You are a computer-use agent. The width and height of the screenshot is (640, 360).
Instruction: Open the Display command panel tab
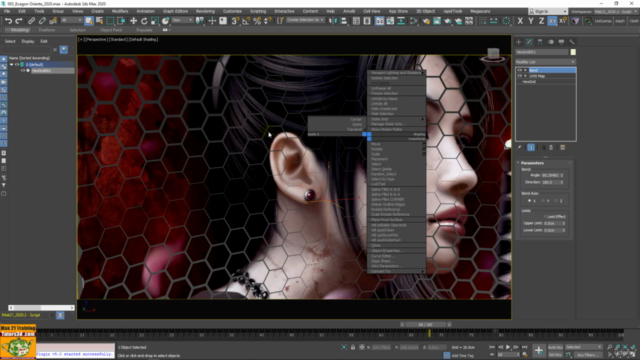(x=561, y=42)
